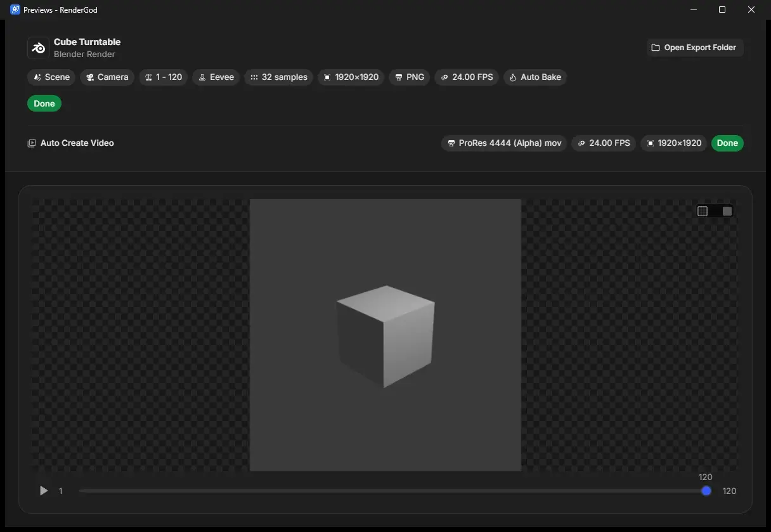Maximize the RenderGod window
The image size is (771, 532).
tap(722, 10)
